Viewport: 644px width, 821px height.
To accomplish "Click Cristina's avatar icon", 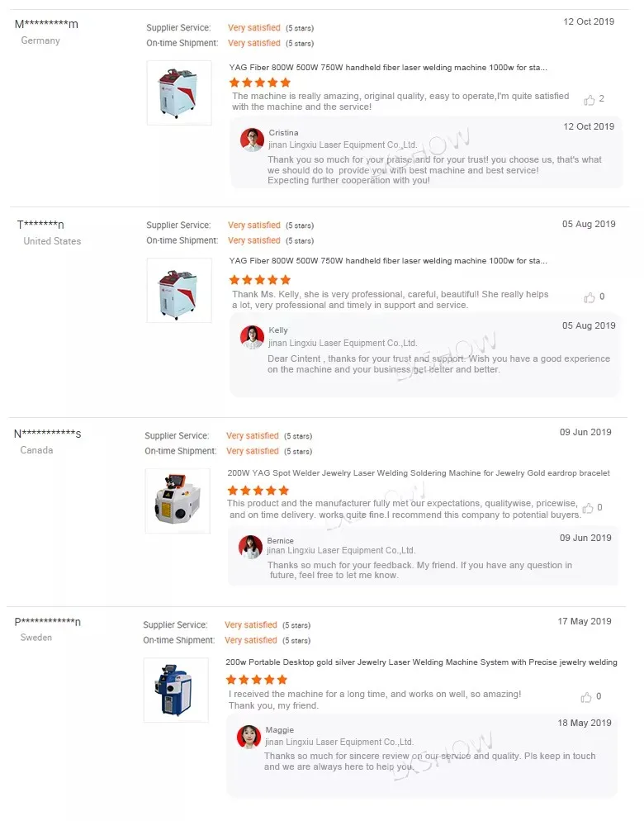I will (252, 140).
